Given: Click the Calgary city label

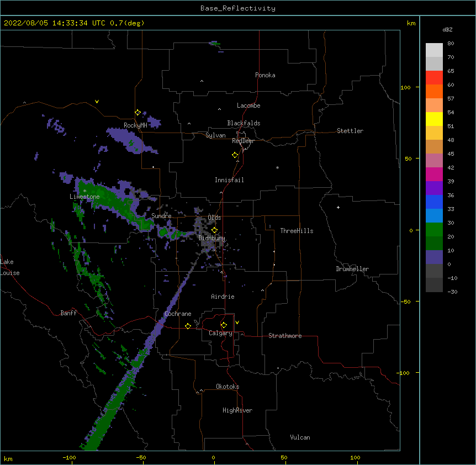Looking at the screenshot, I should [x=220, y=333].
